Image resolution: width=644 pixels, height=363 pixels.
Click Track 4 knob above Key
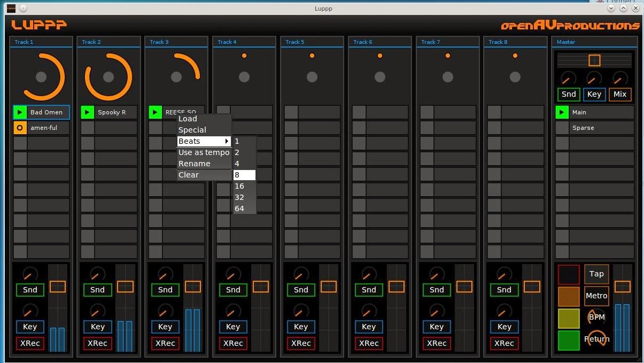233,311
